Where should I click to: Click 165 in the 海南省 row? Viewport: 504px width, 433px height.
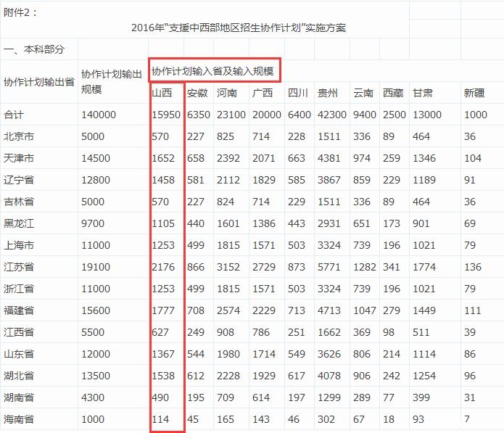[226, 419]
